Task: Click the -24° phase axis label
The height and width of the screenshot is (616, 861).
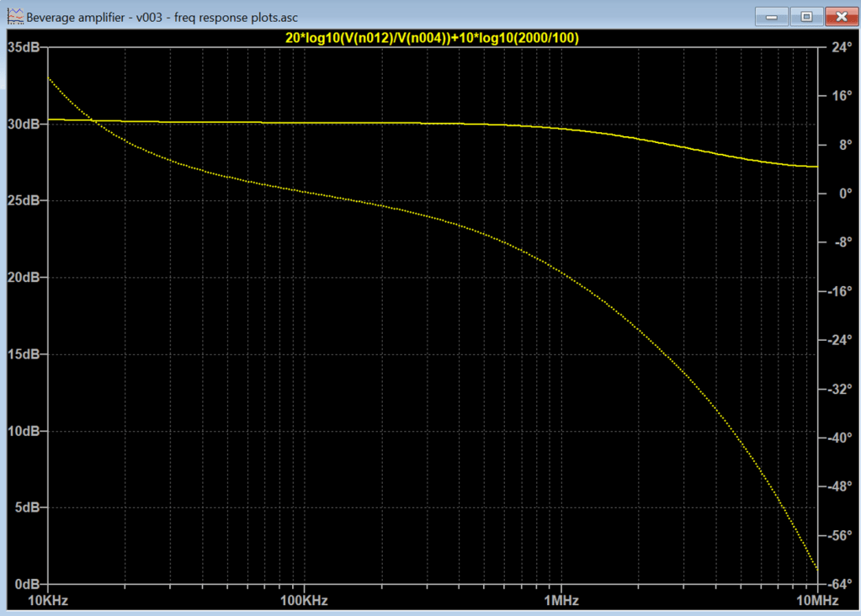Action: pos(840,340)
